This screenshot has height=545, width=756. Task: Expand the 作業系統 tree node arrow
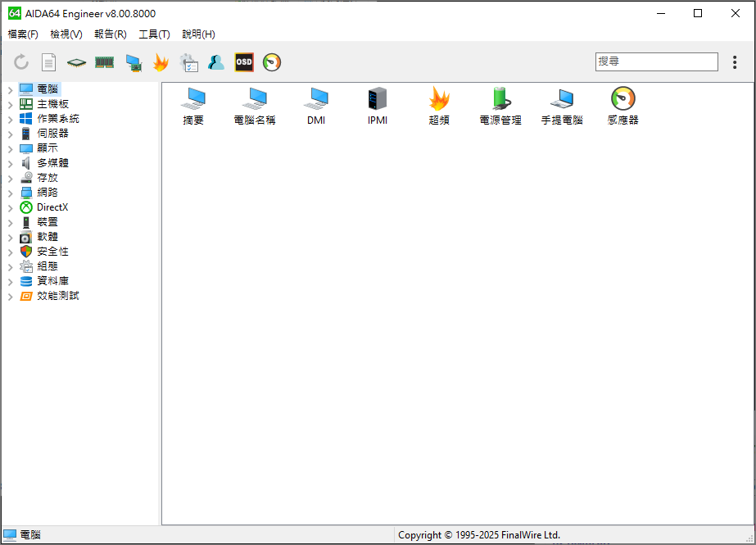(10, 119)
